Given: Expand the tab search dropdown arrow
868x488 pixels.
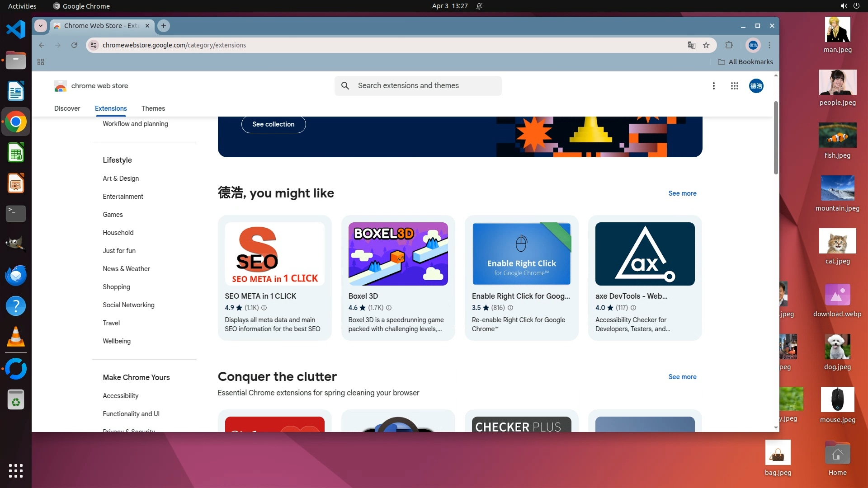Looking at the screenshot, I should coord(41,26).
